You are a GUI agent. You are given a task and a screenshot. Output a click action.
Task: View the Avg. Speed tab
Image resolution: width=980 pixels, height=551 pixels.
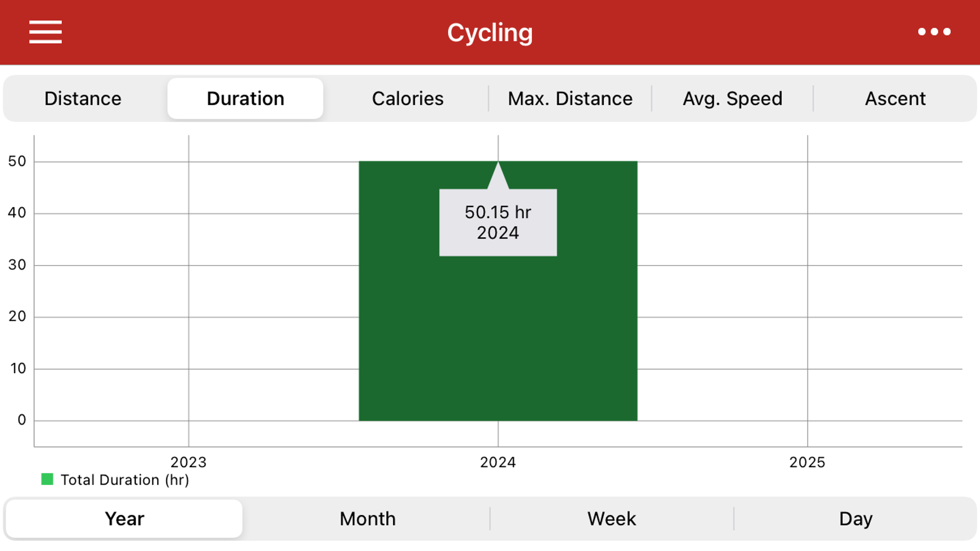[732, 99]
